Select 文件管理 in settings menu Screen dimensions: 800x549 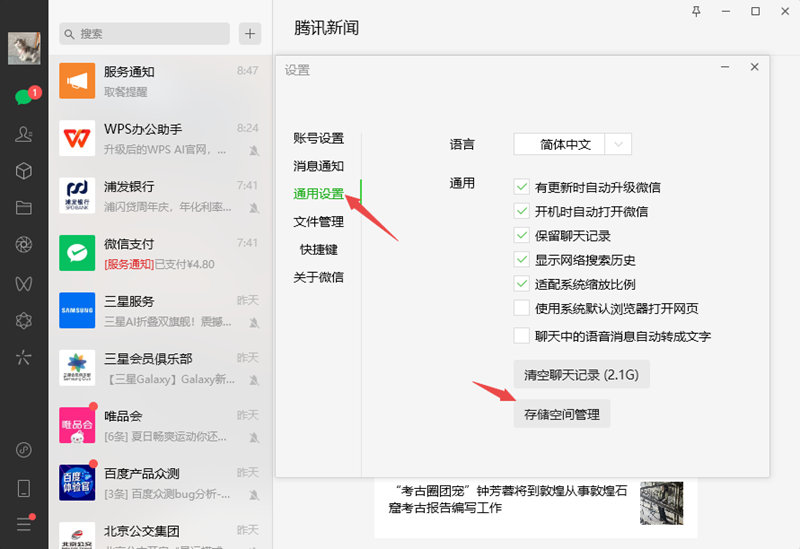pos(318,222)
